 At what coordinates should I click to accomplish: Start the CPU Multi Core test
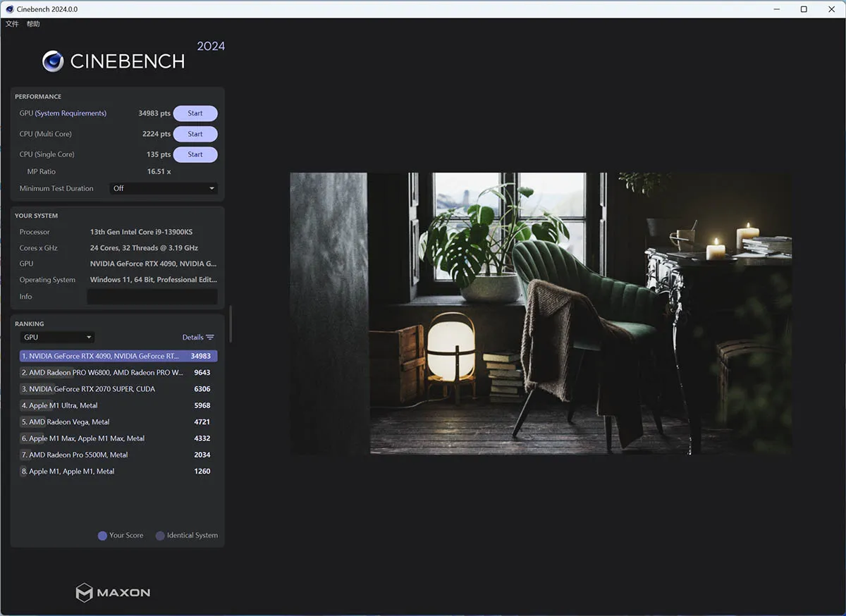click(x=195, y=134)
